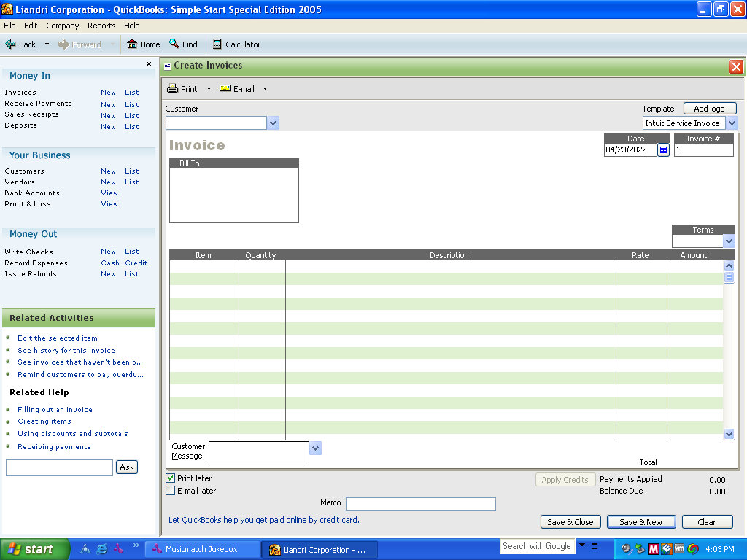Follow the get paid online credit card link
Screen dimensions: 747x560
coord(264,520)
